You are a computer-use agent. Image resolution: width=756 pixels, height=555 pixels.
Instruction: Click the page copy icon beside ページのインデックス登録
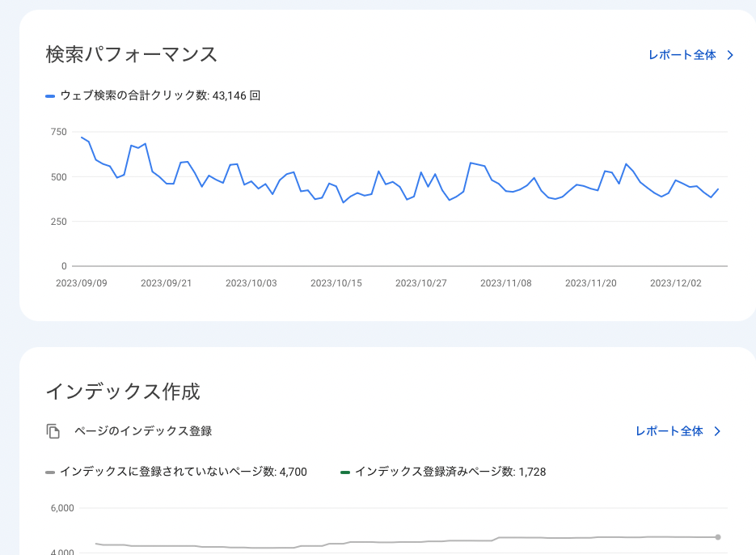click(53, 431)
